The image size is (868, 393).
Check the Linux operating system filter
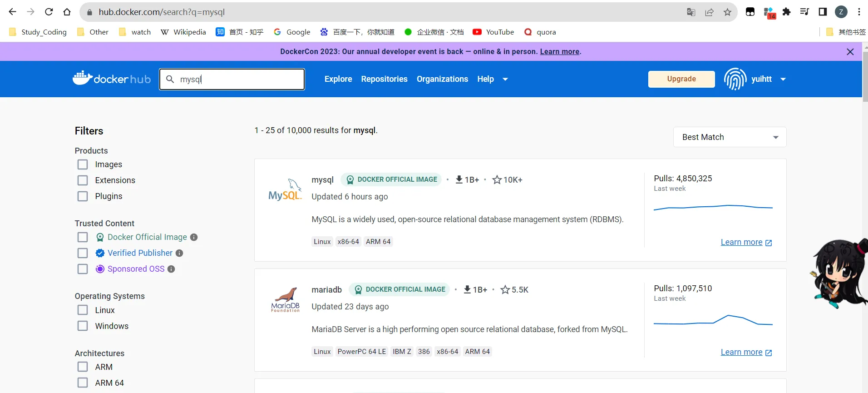coord(83,310)
